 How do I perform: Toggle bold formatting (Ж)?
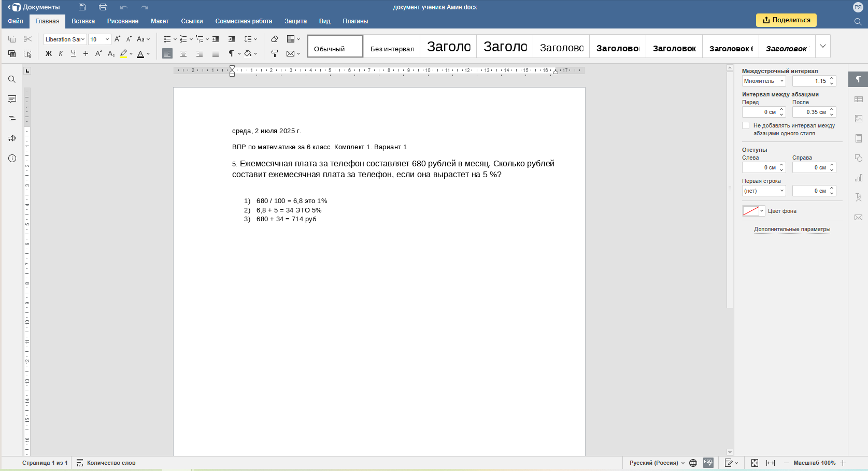click(49, 53)
